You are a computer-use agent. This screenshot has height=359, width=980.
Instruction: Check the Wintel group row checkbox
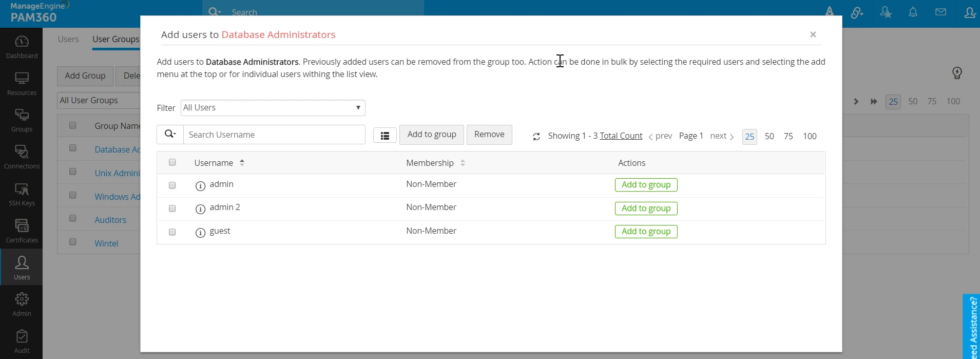tap(73, 242)
